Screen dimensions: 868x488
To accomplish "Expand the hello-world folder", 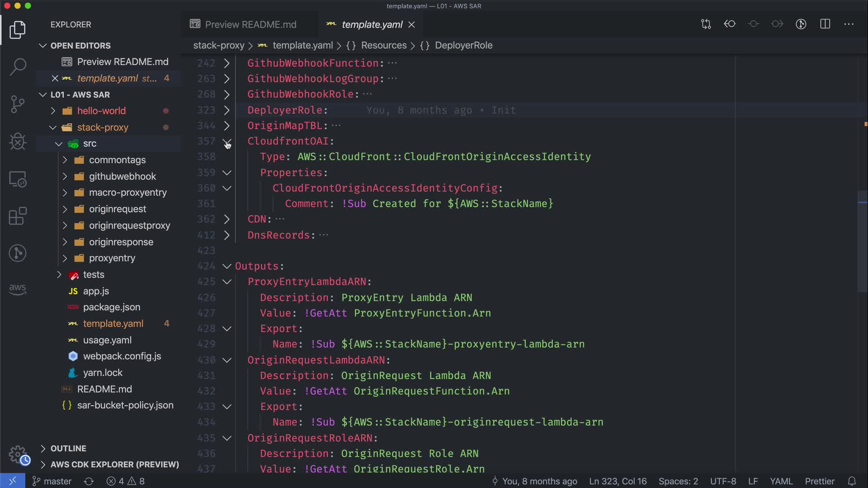I will click(x=101, y=111).
